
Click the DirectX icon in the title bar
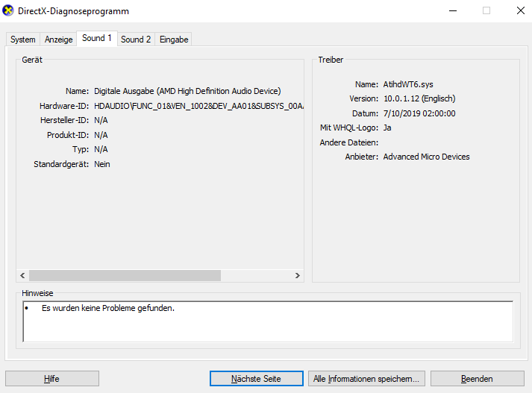tap(8, 11)
